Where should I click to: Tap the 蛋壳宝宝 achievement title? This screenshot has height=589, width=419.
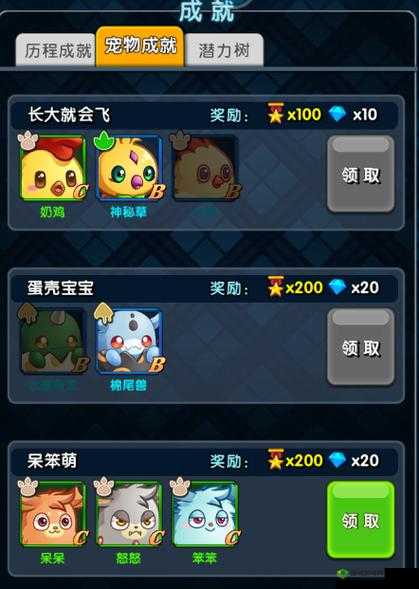tap(60, 288)
